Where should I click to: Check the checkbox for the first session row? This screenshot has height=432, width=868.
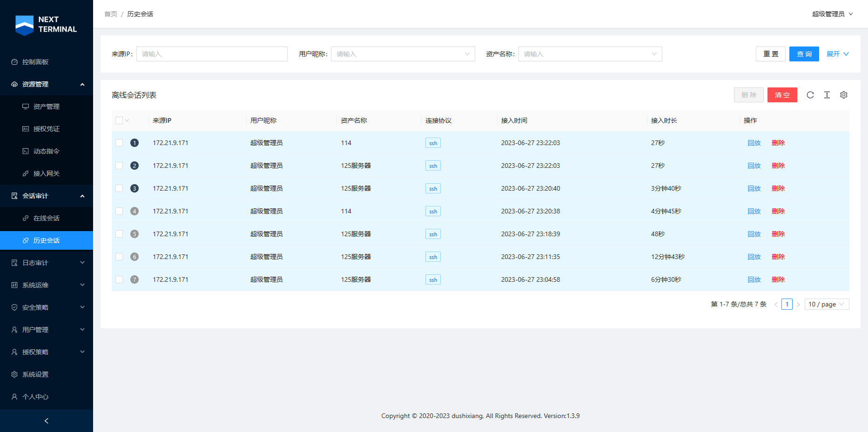click(x=119, y=143)
